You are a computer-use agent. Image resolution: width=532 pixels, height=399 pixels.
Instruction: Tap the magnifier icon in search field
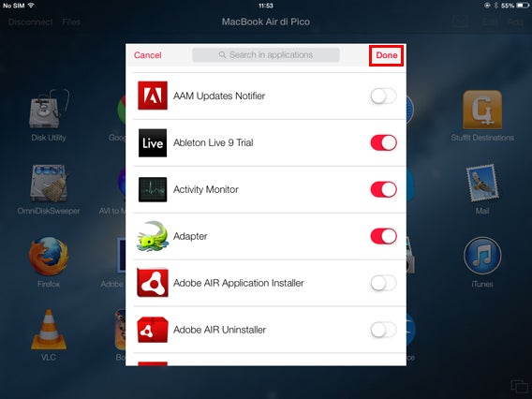click(x=222, y=54)
